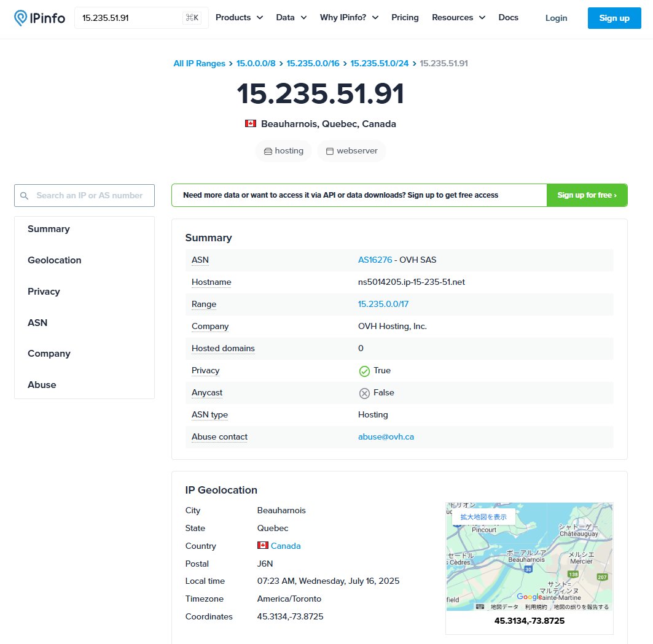Image resolution: width=653 pixels, height=644 pixels.
Task: Open the Canada country link
Action: coord(286,546)
